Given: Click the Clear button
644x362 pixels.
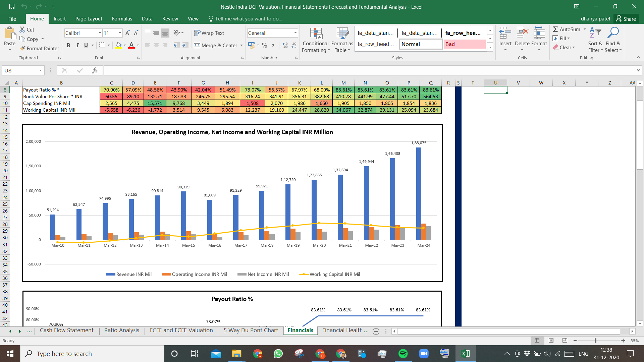Looking at the screenshot, I should click(x=564, y=47).
